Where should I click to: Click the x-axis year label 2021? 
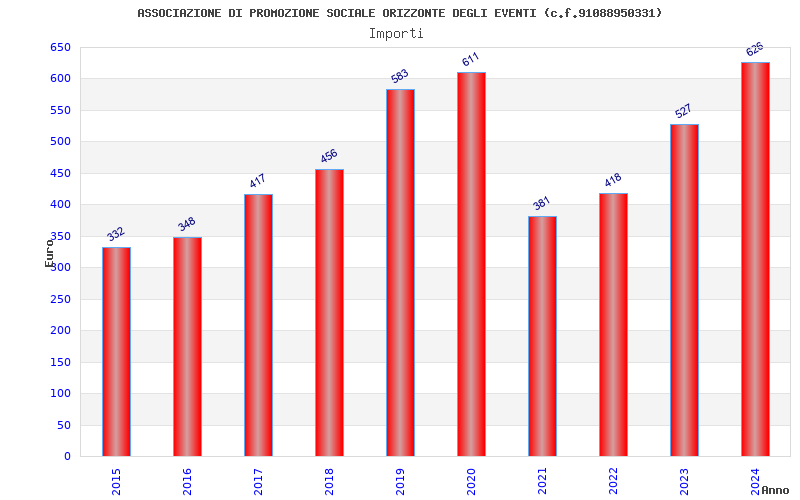click(x=542, y=482)
